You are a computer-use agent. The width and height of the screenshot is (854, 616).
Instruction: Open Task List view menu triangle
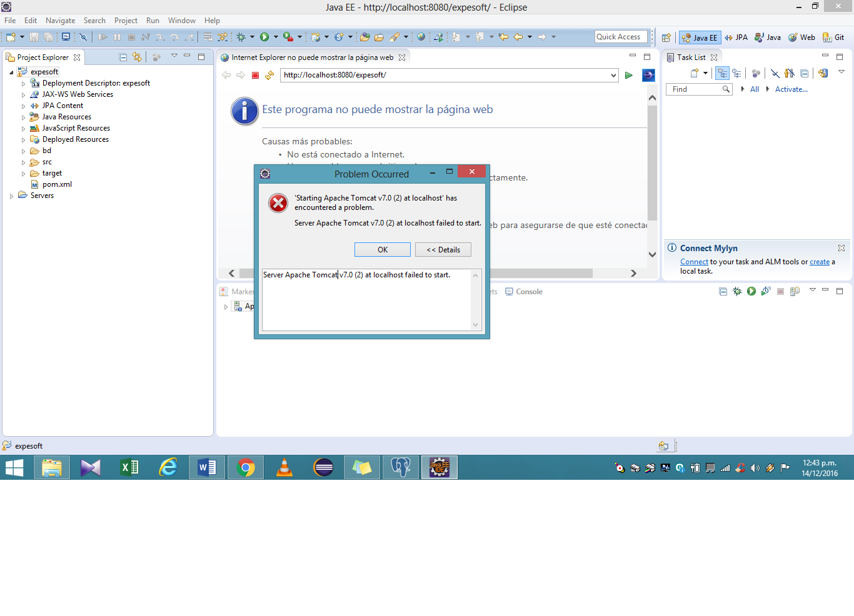click(x=841, y=72)
